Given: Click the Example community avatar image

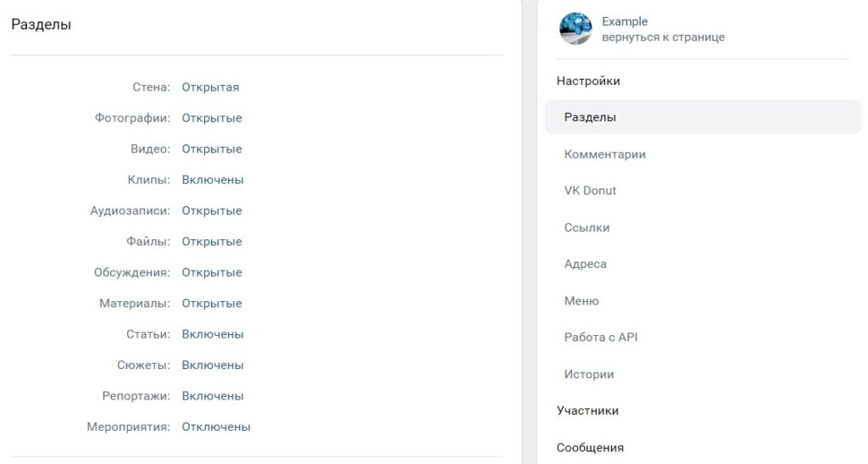Looking at the screenshot, I should (x=576, y=29).
